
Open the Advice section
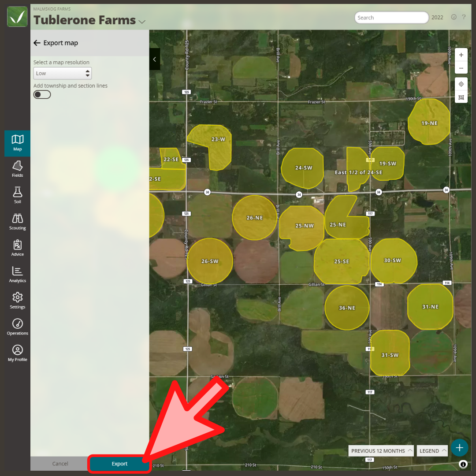point(17,248)
